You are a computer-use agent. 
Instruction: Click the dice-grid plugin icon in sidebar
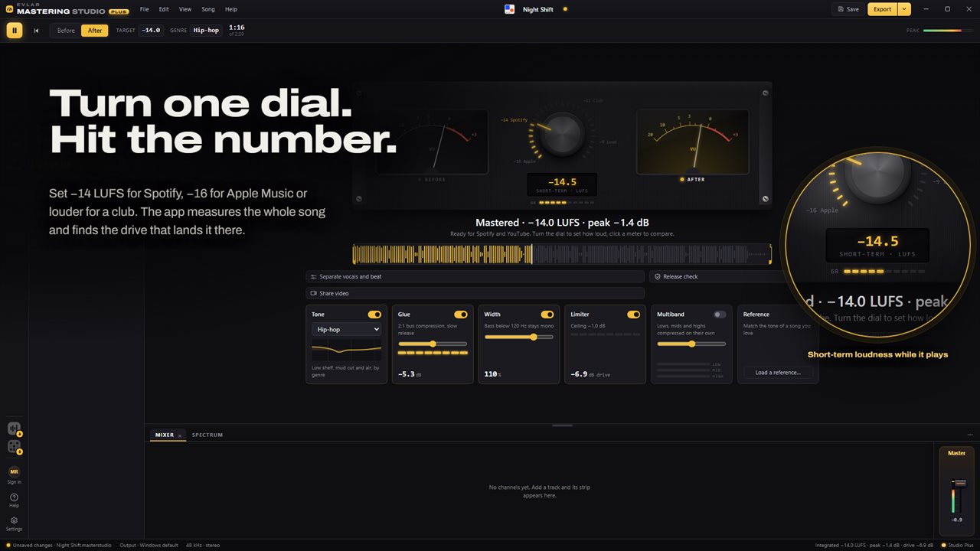pyautogui.click(x=14, y=446)
